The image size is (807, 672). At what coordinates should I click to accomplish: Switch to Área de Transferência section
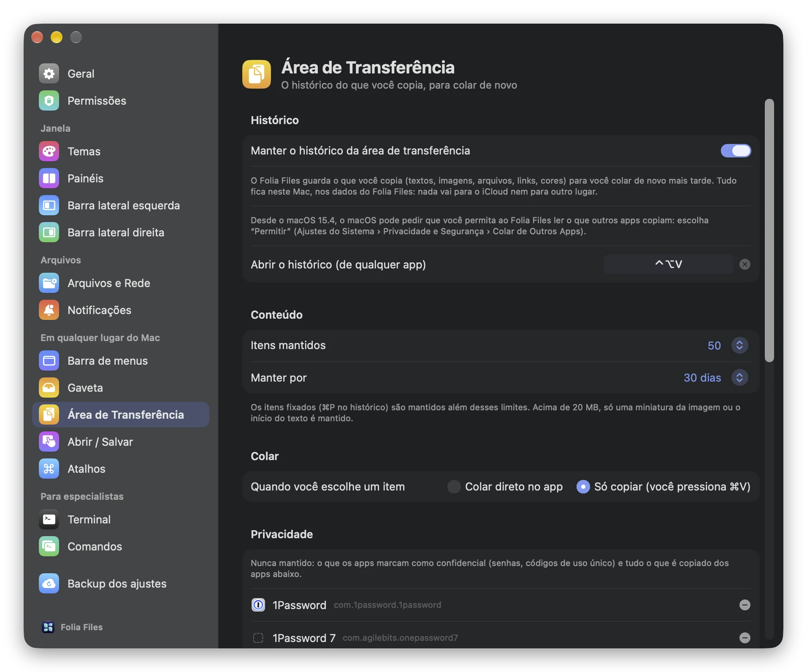pos(121,415)
